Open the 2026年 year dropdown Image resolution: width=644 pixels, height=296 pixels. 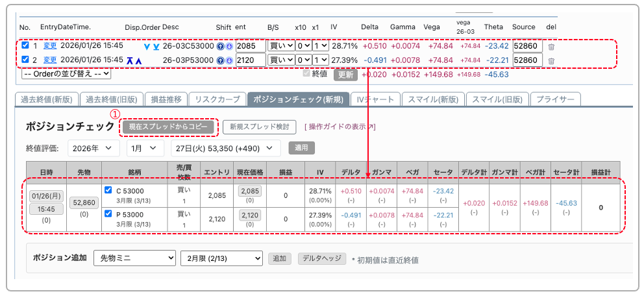(93, 148)
